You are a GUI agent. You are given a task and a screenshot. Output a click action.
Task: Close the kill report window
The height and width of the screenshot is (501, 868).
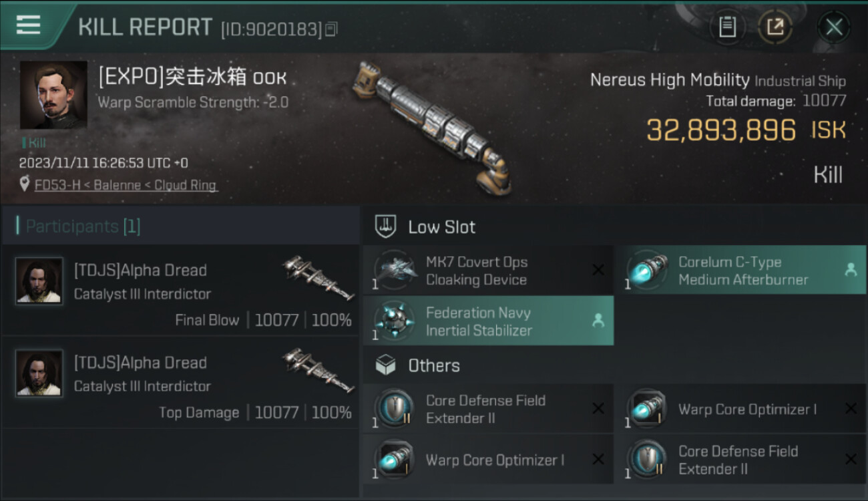[833, 27]
